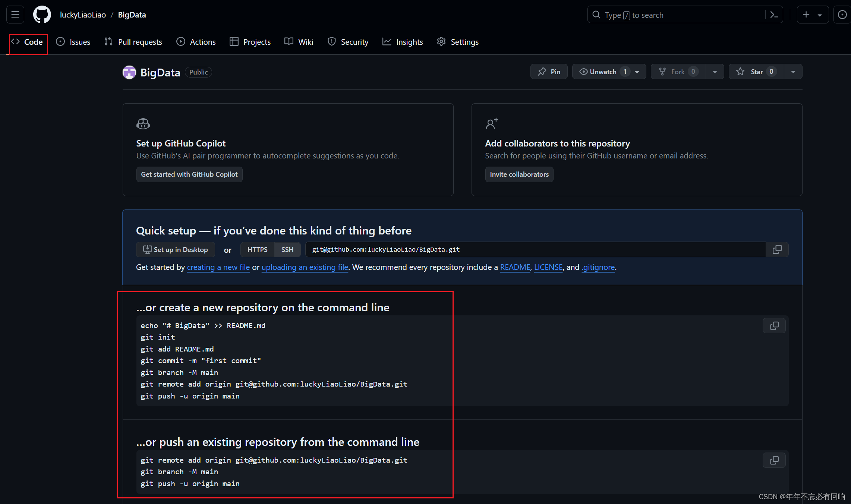The width and height of the screenshot is (851, 504).
Task: Open the issues circle icon in header
Action: [x=842, y=15]
